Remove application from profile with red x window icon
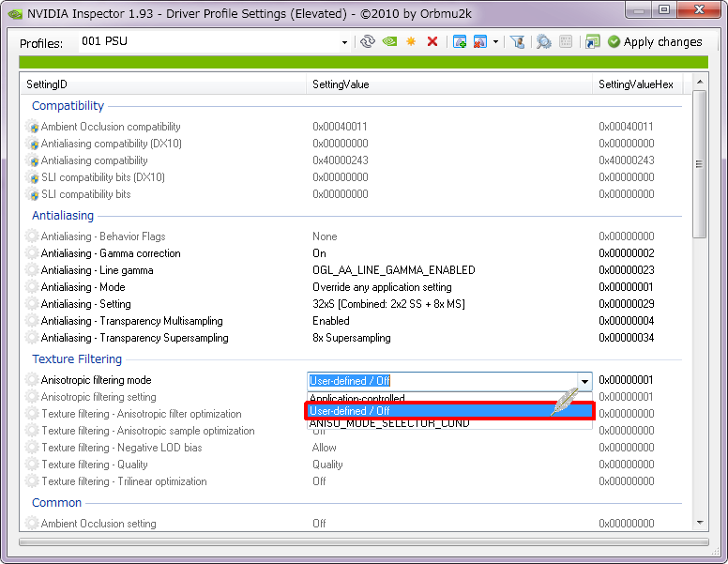Viewport: 728px width, 564px height. 479,42
